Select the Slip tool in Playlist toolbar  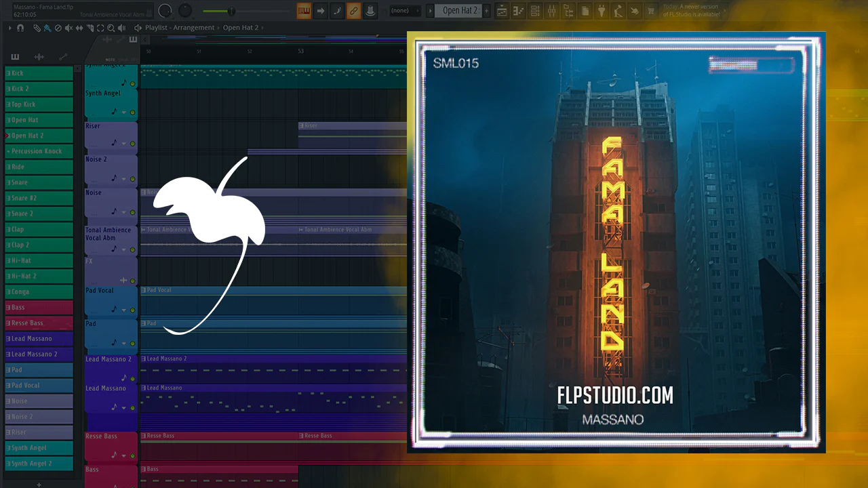click(x=79, y=28)
